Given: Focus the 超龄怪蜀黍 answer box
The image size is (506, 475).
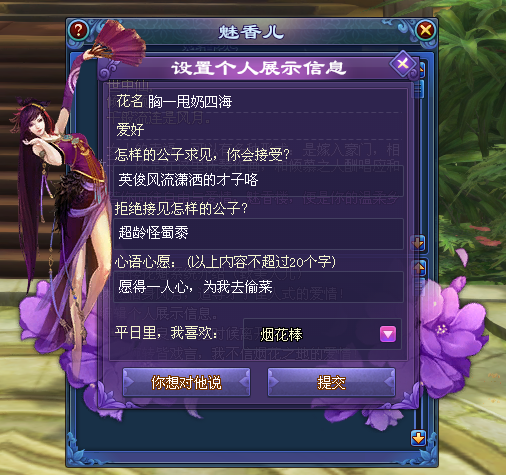Looking at the screenshot, I should [258, 233].
